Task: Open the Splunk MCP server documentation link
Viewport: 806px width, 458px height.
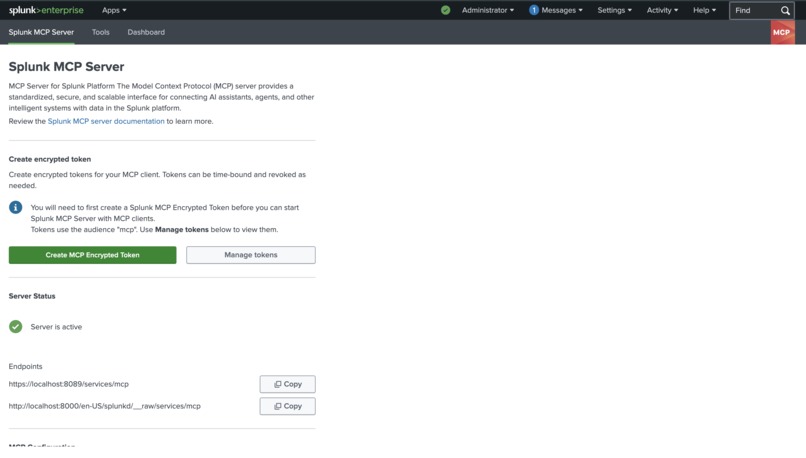Action: tap(106, 121)
